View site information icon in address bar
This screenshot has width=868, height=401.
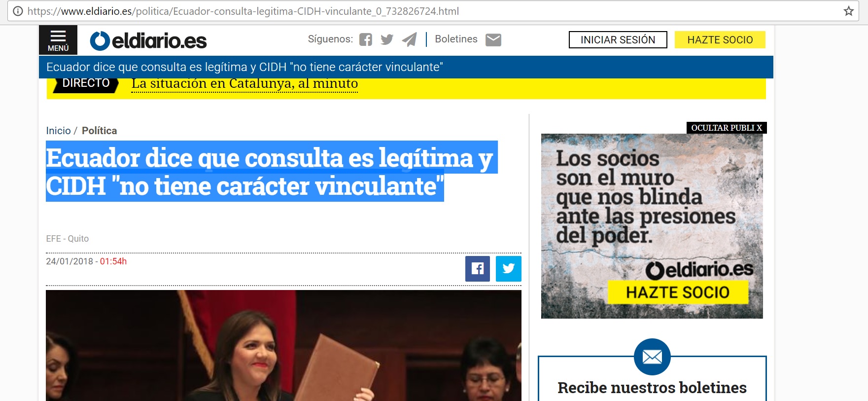tap(18, 11)
